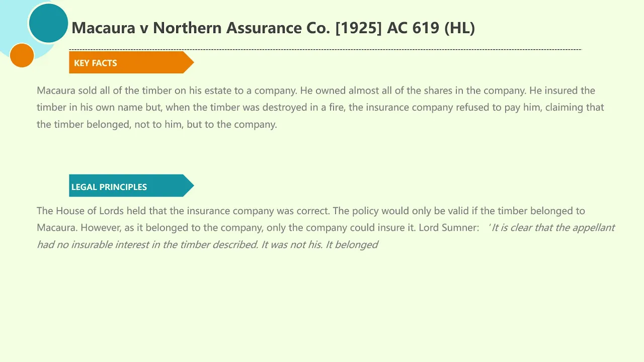The width and height of the screenshot is (644, 362).
Task: Click the (HL) abbreviation in the title
Action: 459,28
